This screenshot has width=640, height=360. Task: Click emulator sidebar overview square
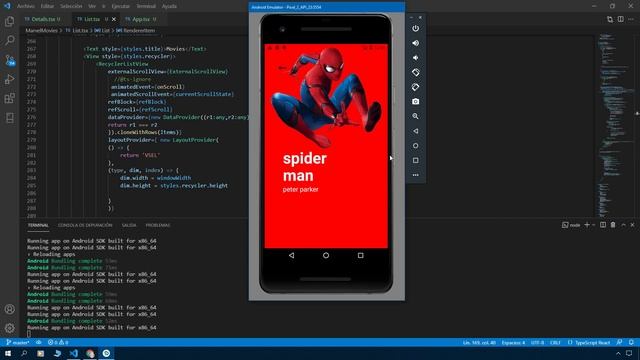[416, 160]
